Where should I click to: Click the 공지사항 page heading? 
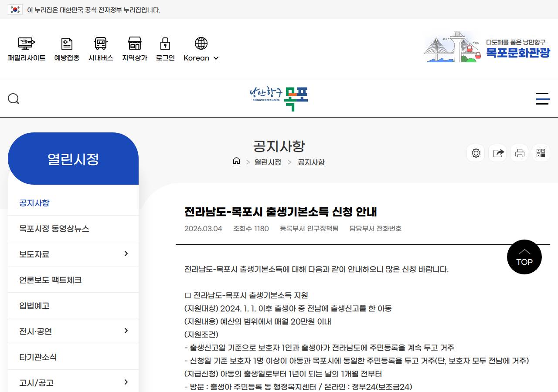(279, 145)
